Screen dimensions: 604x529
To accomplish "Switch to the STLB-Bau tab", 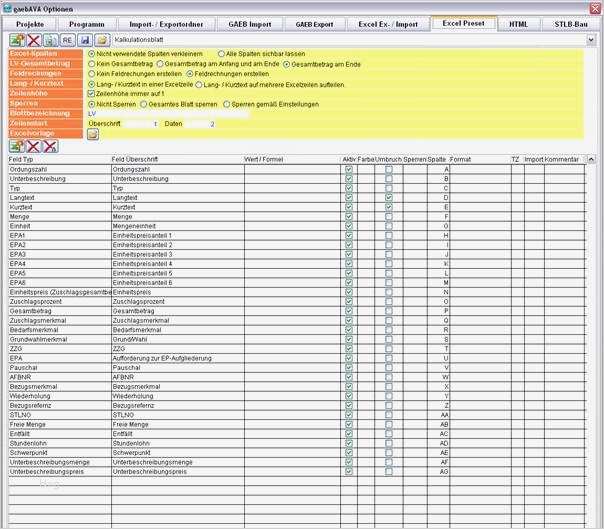I will [571, 24].
